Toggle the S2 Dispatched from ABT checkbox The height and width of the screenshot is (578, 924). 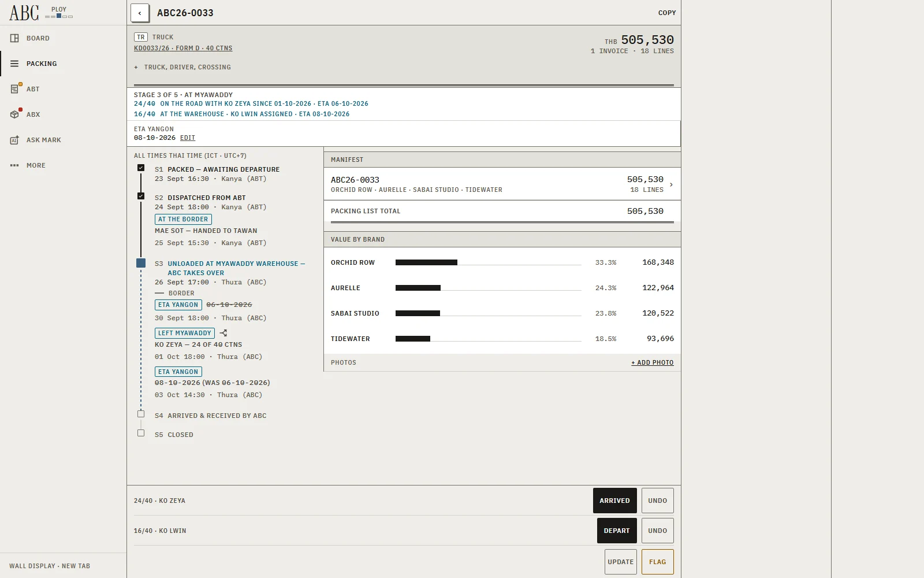pyautogui.click(x=141, y=196)
